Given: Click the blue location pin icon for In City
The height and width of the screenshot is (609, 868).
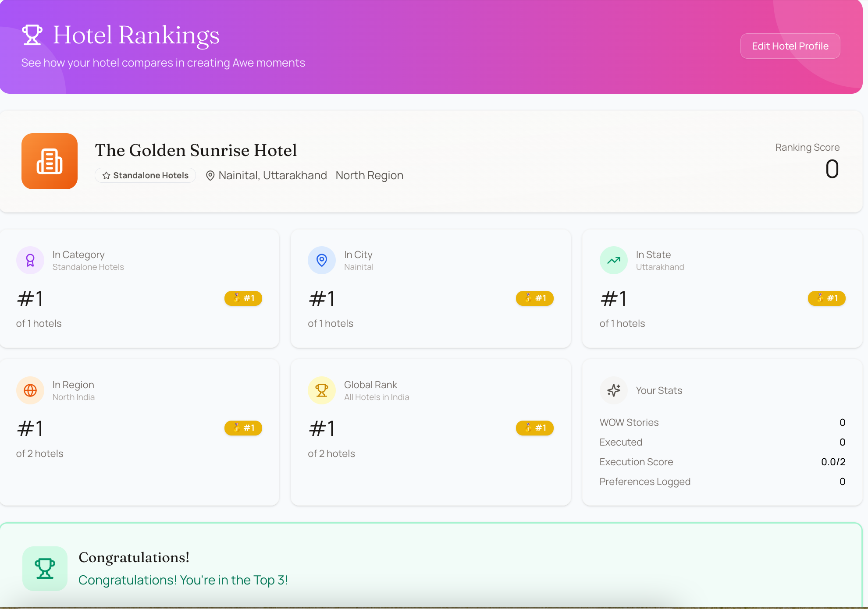Looking at the screenshot, I should [x=322, y=260].
